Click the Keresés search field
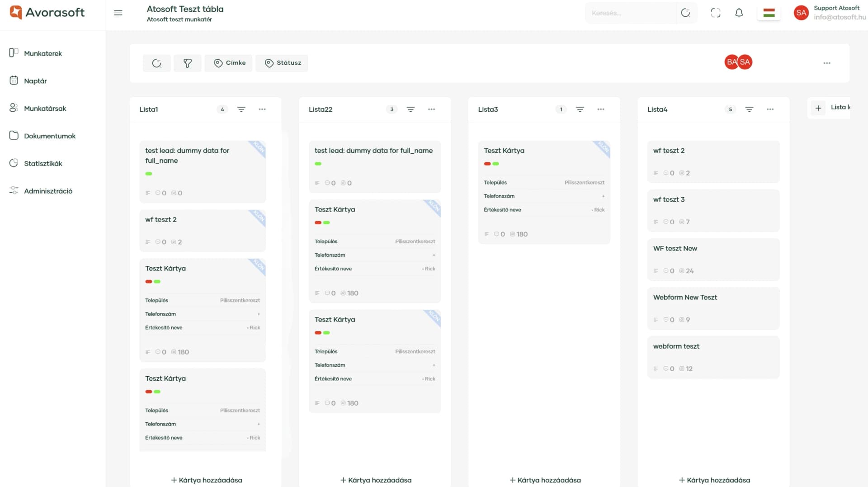Screen dimensions: 868x487 (631, 13)
